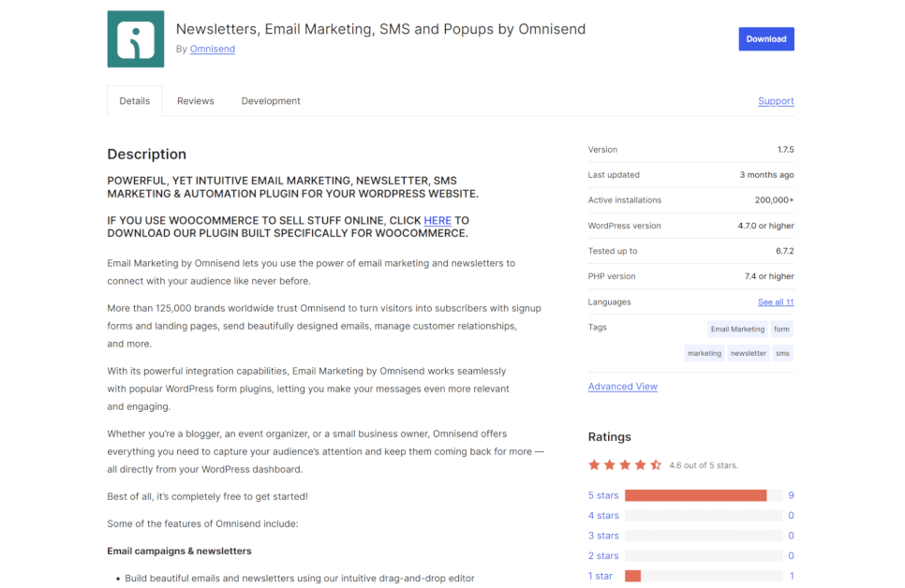Select the Email Marketing tag
This screenshot has width=905, height=588.
[x=737, y=330]
